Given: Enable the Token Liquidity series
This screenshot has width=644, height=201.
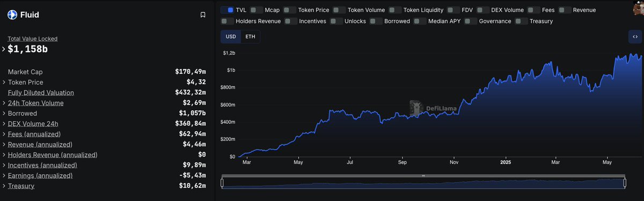Looking at the screenshot, I should (x=395, y=10).
